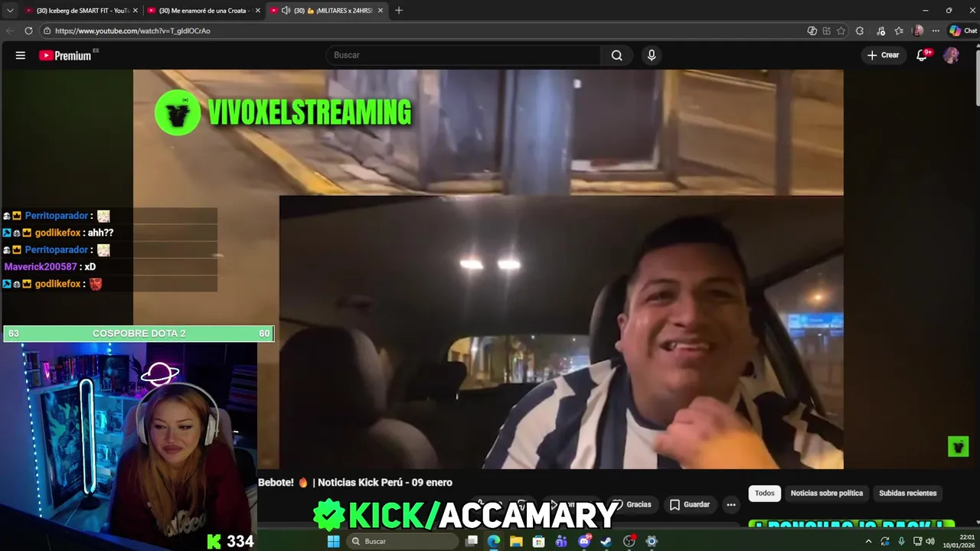Open Microsoft Edge from the taskbar

(x=494, y=541)
